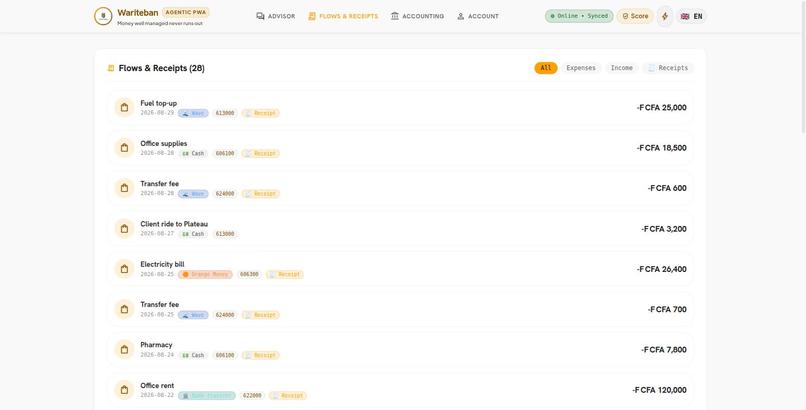The height and width of the screenshot is (410, 806).
Task: Click the Wave badge on Fuel top-up
Action: 193,113
